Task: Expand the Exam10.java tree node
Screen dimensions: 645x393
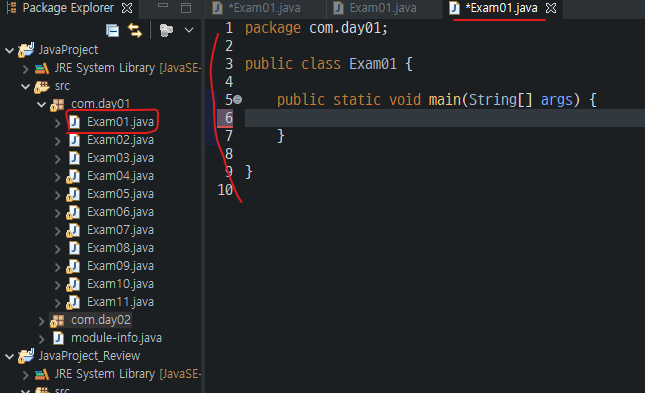Action: point(58,285)
